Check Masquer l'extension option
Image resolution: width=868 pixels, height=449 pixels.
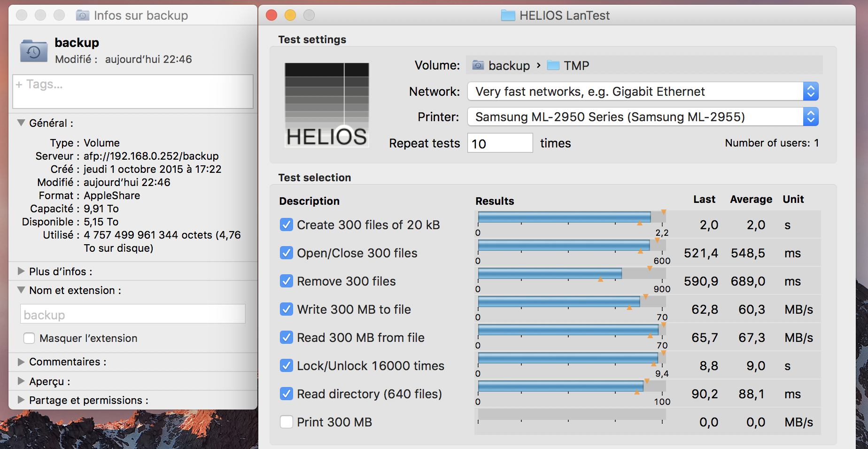[x=29, y=338]
